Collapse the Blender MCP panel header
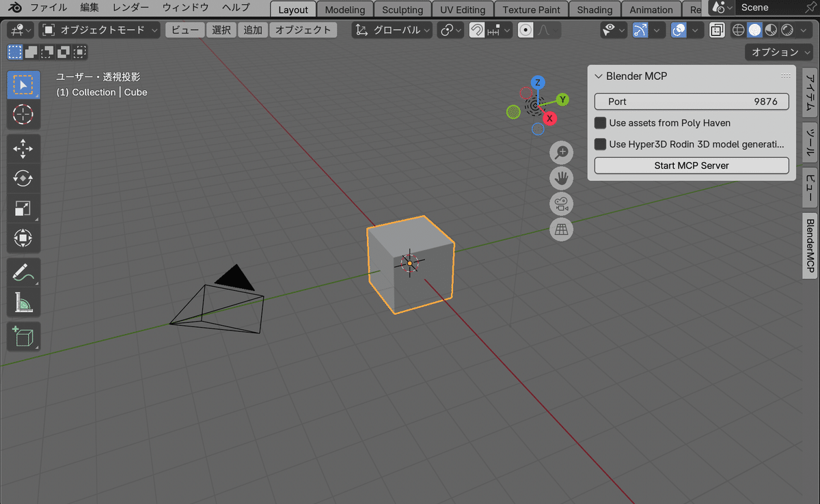Viewport: 820px width, 504px height. coord(599,76)
